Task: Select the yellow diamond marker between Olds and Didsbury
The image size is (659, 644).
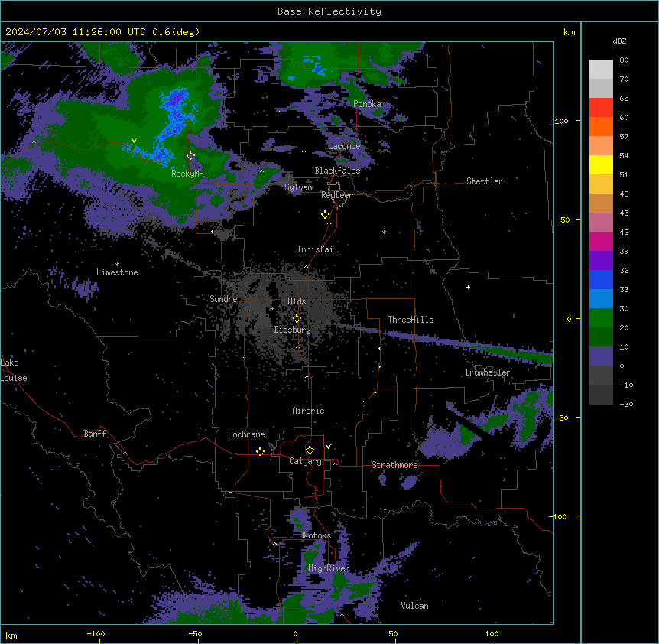Action: [297, 319]
